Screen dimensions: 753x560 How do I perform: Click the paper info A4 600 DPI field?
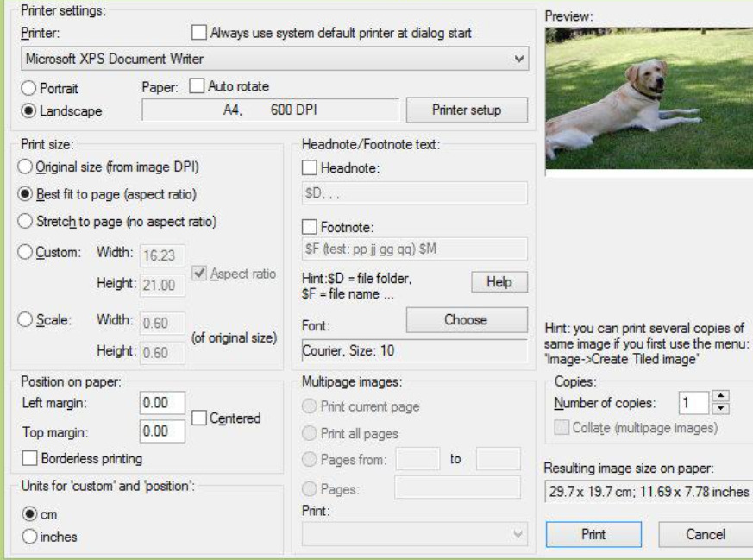[x=270, y=110]
